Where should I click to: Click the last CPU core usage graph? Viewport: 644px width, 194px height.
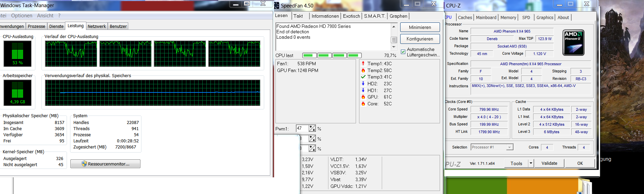(234, 54)
